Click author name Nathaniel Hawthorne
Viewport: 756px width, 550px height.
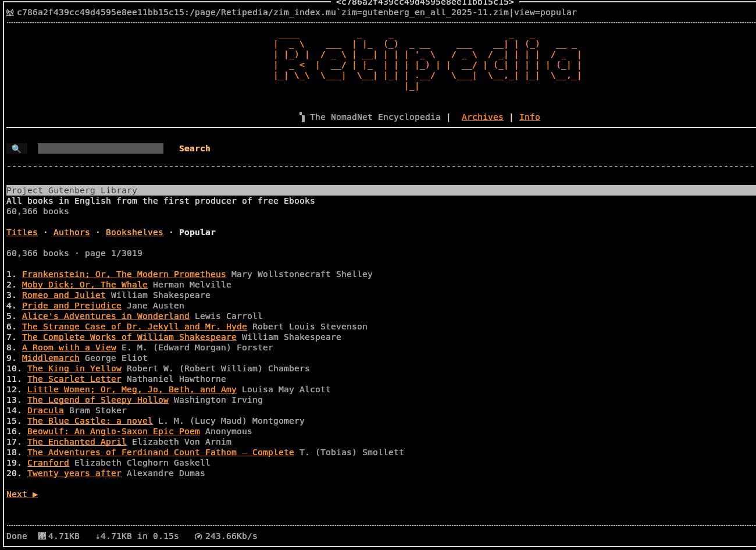click(x=176, y=379)
